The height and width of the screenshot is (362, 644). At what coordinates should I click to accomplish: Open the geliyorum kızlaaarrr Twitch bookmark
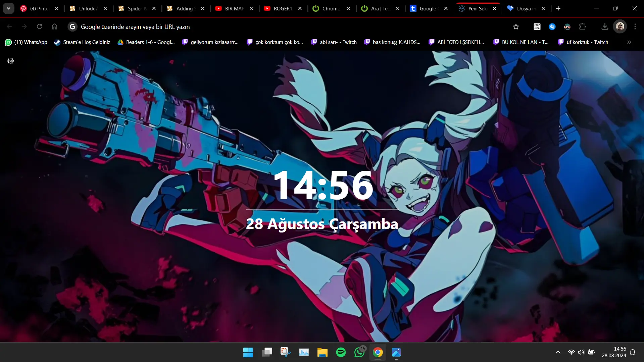[210, 42]
